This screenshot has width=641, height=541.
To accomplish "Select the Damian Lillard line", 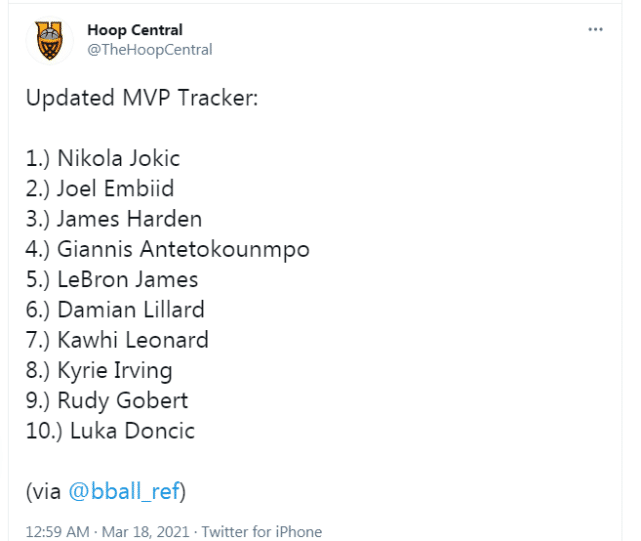I will [115, 310].
